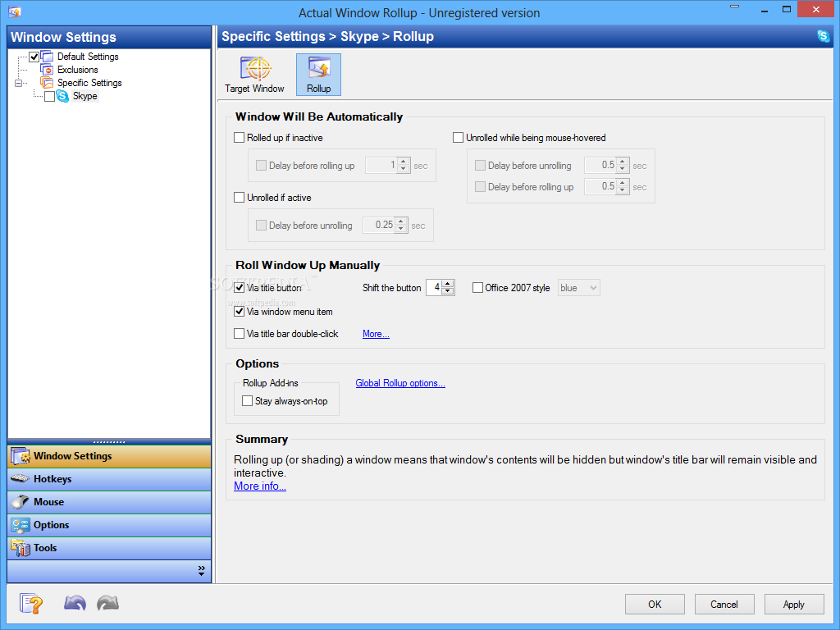Uncheck Via window menu item
Viewport: 840px width, 630px height.
coord(240,311)
